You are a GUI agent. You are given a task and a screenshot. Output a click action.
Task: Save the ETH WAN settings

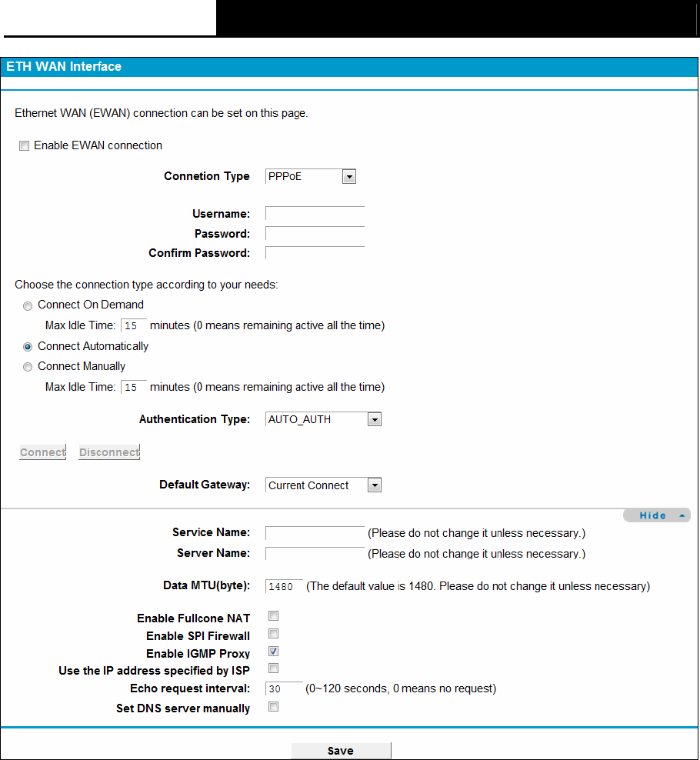341,751
